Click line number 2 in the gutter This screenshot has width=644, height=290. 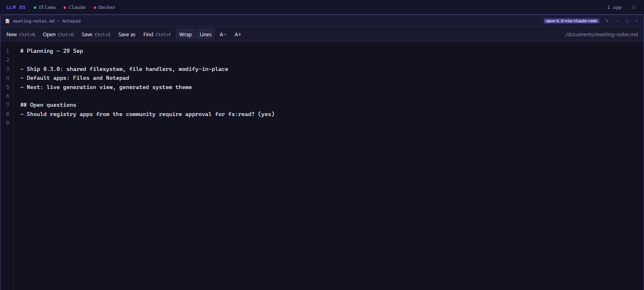pyautogui.click(x=8, y=60)
